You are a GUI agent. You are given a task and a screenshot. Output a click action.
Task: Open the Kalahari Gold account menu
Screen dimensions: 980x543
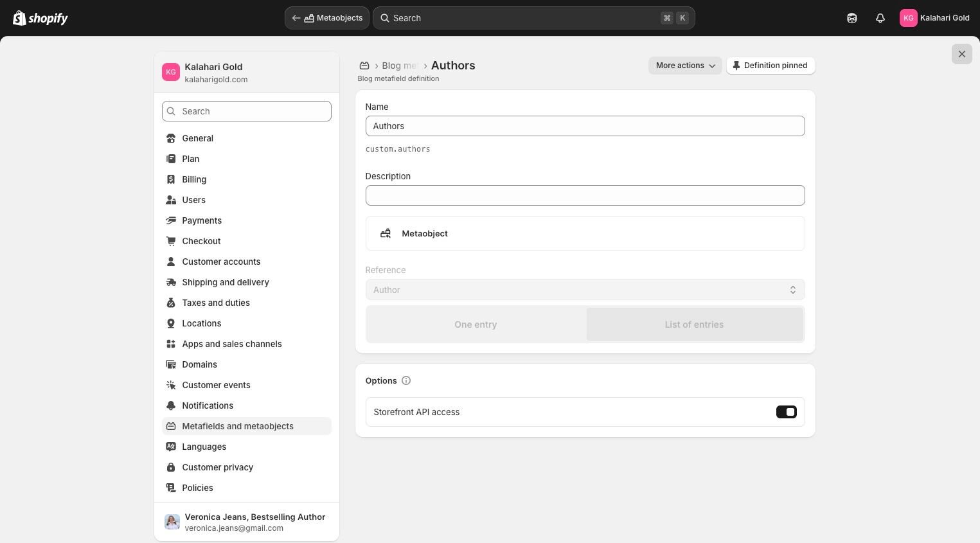tap(934, 18)
